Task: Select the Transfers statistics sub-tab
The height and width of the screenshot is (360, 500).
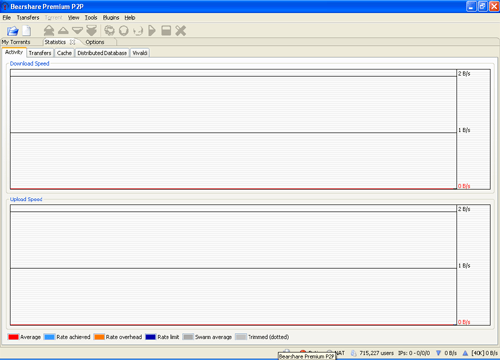Action: (x=40, y=53)
